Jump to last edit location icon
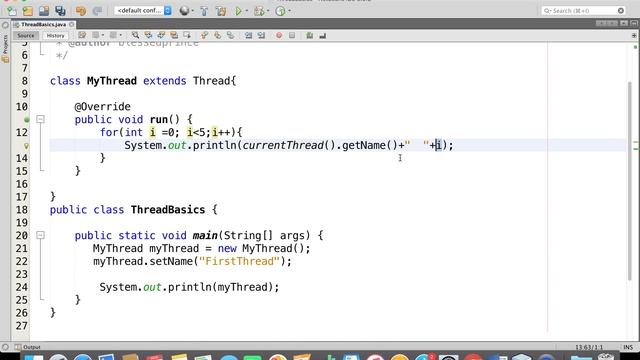Image resolution: width=640 pixels, height=360 pixels. coord(82,36)
